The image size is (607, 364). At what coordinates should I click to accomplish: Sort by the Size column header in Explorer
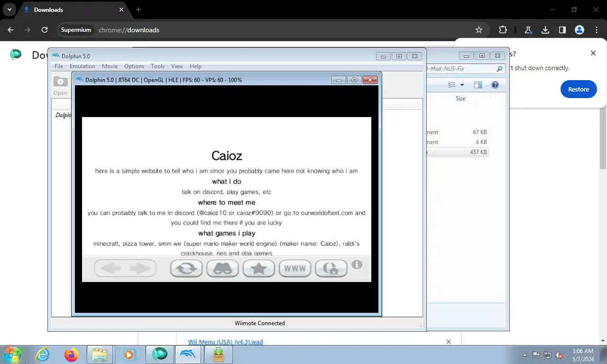point(460,99)
